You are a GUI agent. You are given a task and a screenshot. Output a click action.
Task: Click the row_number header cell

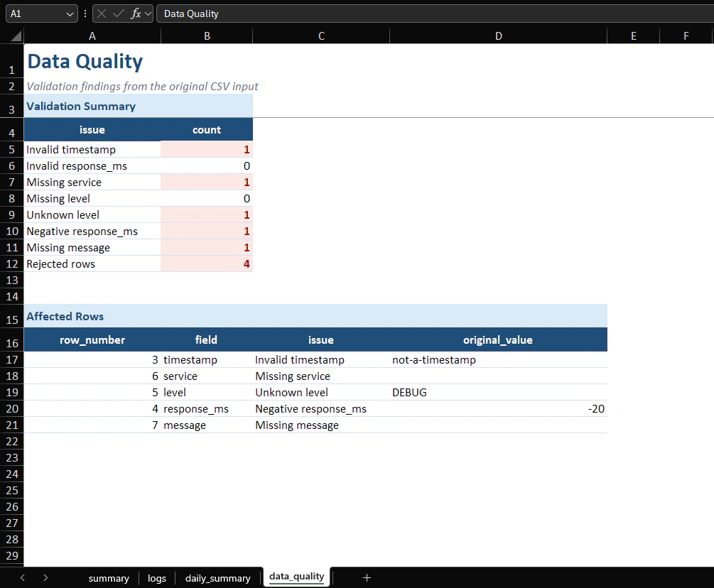92,339
